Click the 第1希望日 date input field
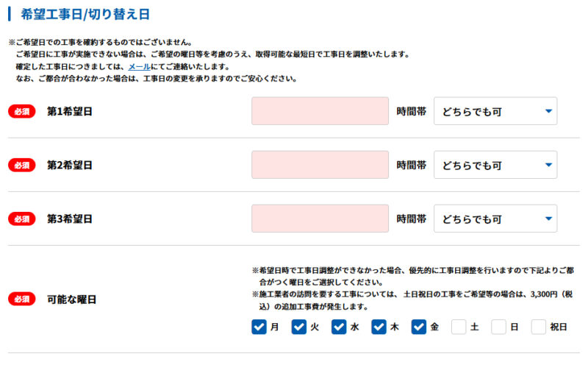Screen dimensions: 588x365 [x=320, y=111]
